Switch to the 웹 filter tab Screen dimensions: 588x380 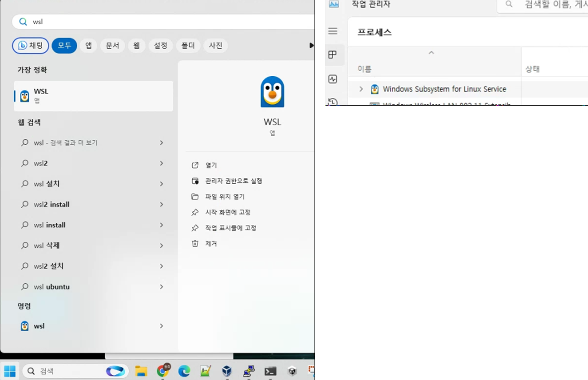(x=137, y=46)
